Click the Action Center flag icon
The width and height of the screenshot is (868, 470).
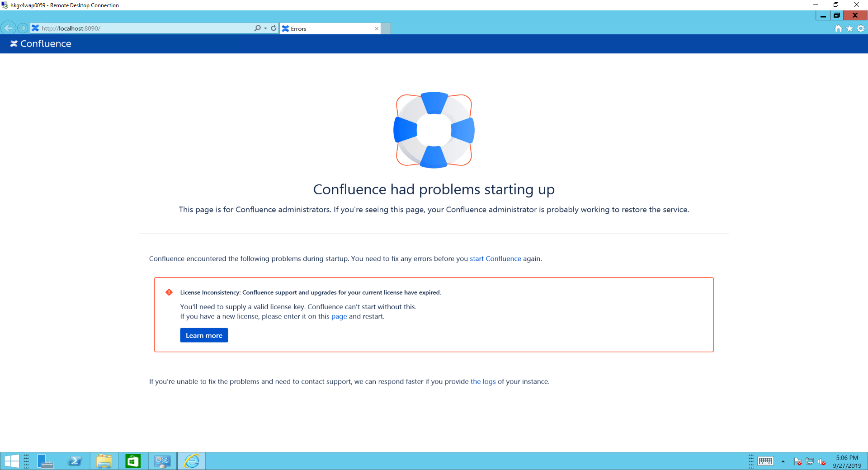pos(797,461)
